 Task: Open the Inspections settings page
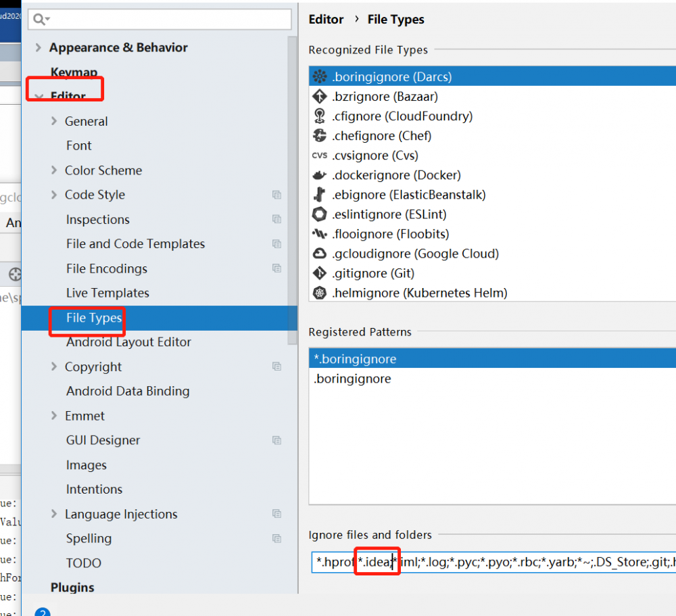pyautogui.click(x=98, y=219)
